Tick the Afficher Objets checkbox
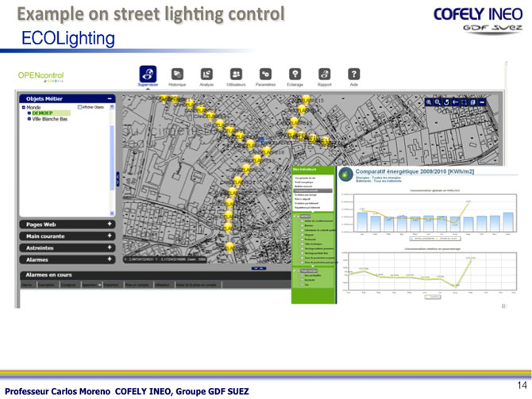This screenshot has width=532, height=399. (x=79, y=107)
